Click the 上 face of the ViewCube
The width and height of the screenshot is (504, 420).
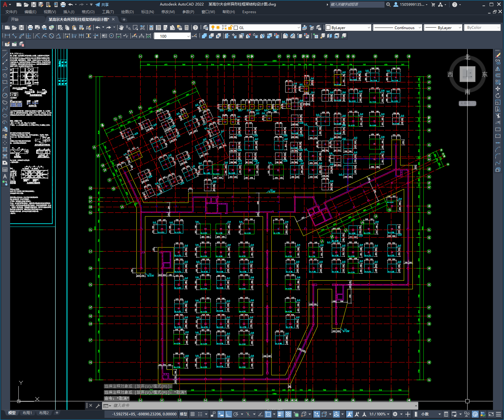coord(467,74)
